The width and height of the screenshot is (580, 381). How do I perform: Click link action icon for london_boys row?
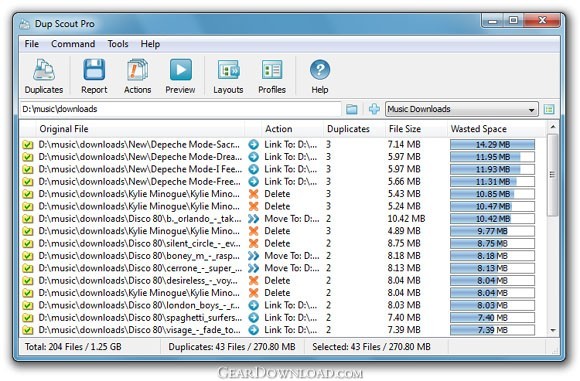(x=253, y=305)
